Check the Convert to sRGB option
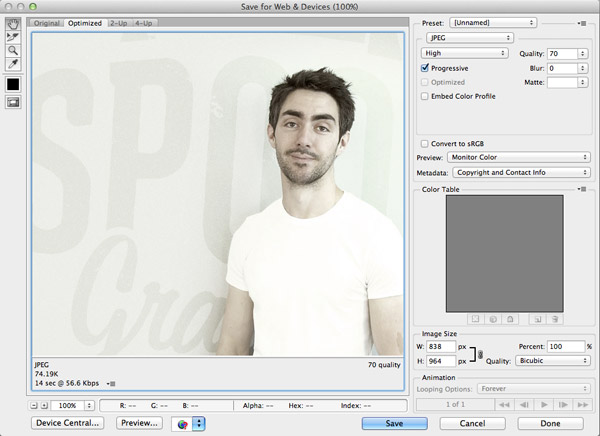 pyautogui.click(x=425, y=143)
